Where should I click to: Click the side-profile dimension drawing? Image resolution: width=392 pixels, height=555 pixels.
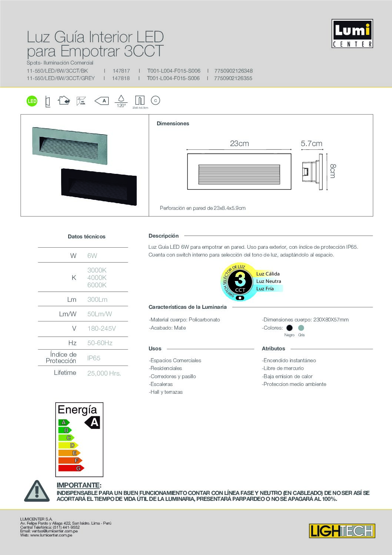(312, 172)
